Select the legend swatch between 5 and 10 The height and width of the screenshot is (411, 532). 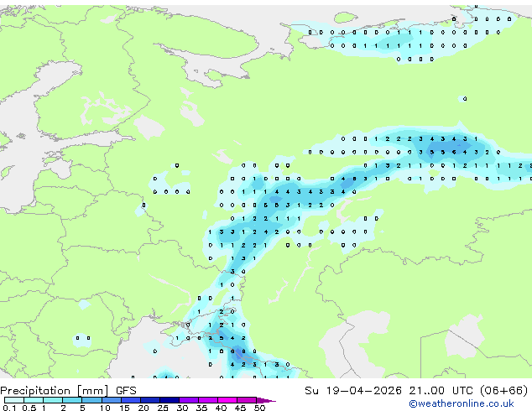point(92,400)
